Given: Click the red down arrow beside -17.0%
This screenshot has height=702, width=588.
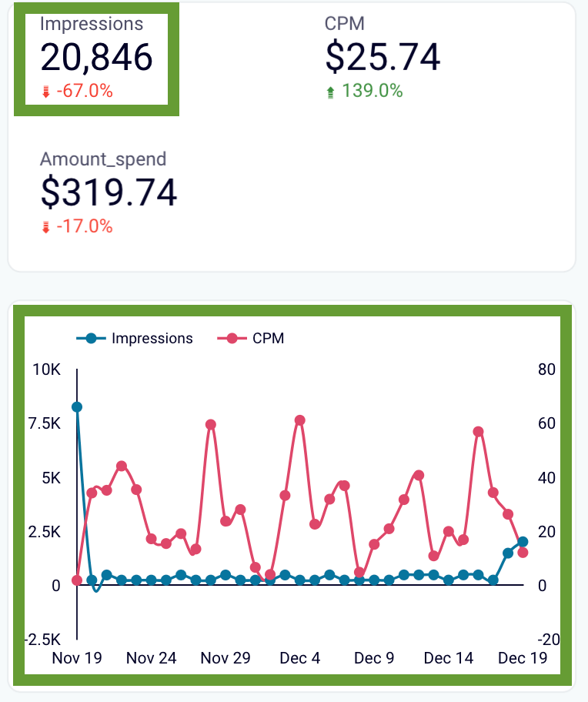Looking at the screenshot, I should 45,227.
